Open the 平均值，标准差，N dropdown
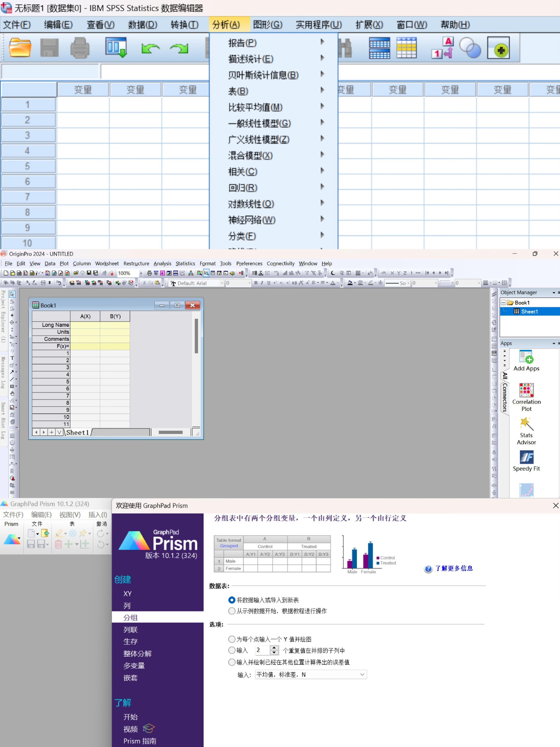 pyautogui.click(x=362, y=674)
